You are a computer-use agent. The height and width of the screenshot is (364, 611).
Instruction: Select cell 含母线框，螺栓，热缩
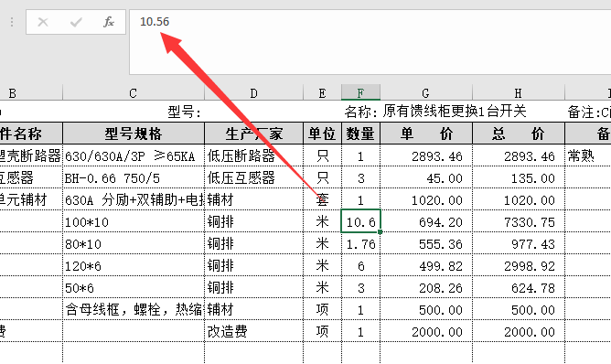point(134,309)
